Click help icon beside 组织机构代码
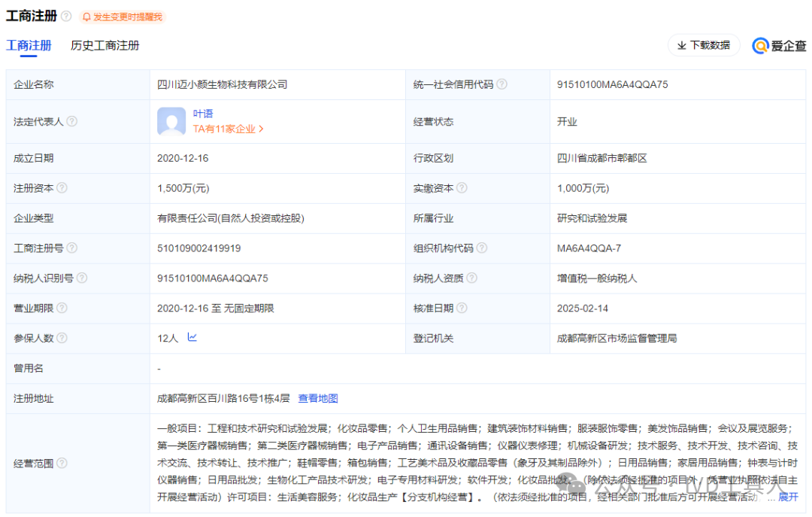The width and height of the screenshot is (812, 517). tap(482, 248)
